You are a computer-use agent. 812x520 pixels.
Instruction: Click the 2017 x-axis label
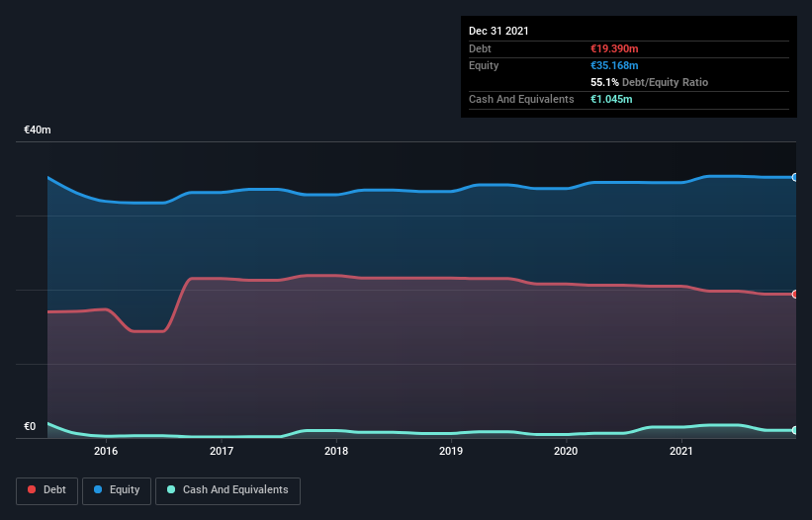222,451
